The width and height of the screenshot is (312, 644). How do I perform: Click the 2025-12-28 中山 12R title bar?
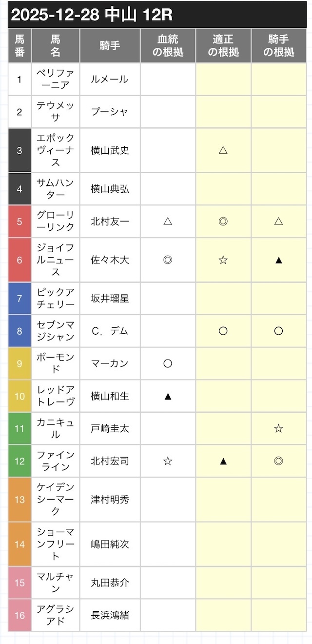click(x=157, y=15)
